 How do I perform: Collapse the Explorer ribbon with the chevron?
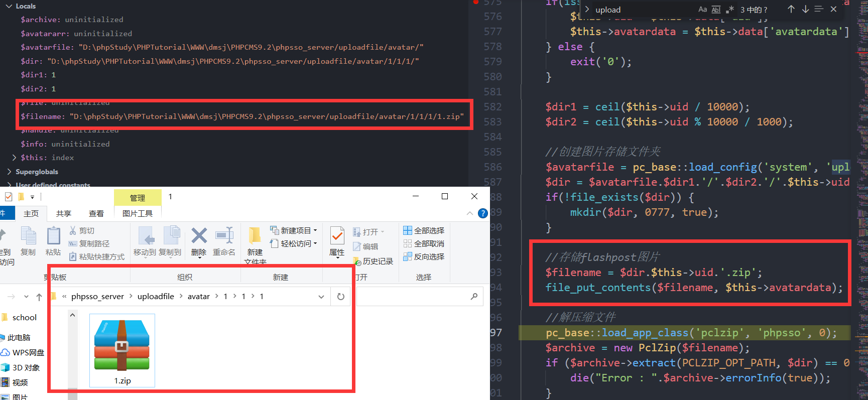(x=470, y=213)
